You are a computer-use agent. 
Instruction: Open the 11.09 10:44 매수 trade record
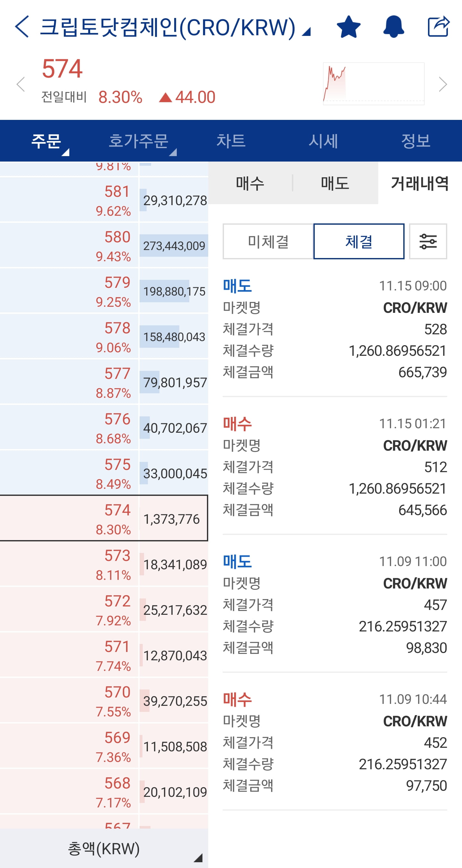335,742
